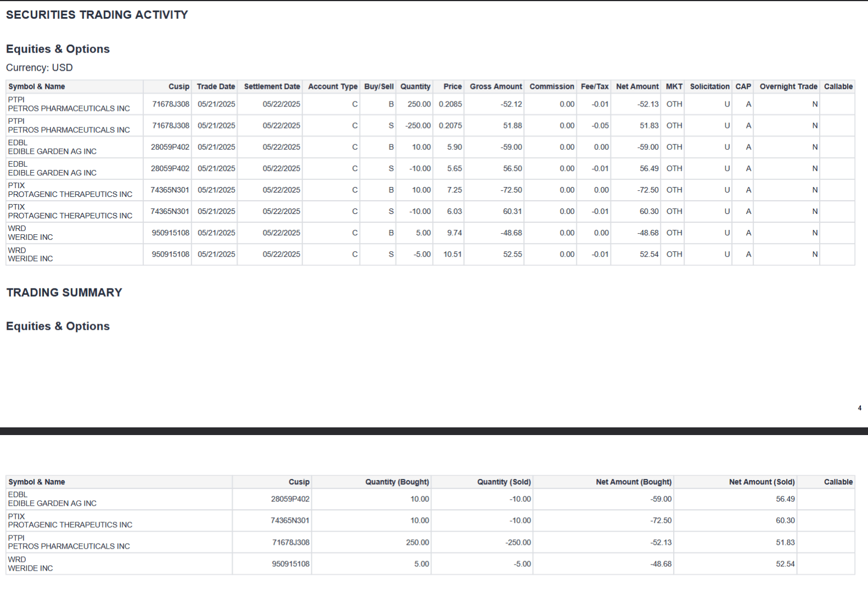Click the gross amount 56.50
This screenshot has width=868, height=615.
[x=513, y=168]
